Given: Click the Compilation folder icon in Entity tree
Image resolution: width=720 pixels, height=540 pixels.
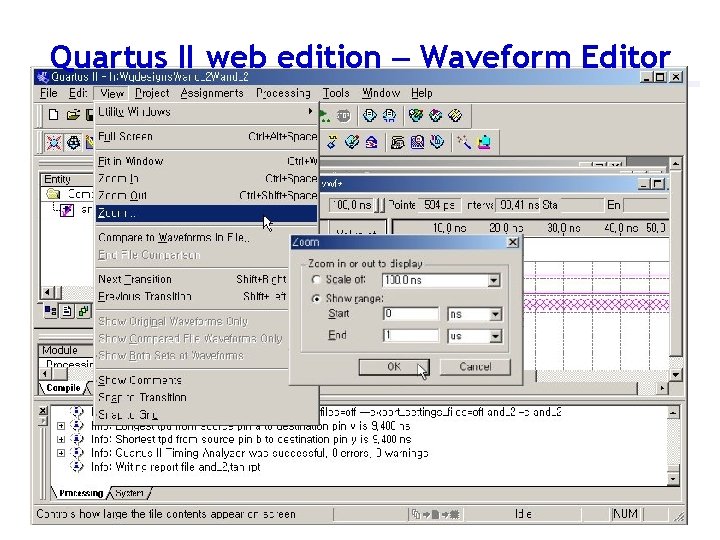Looking at the screenshot, I should pyautogui.click(x=53, y=194).
